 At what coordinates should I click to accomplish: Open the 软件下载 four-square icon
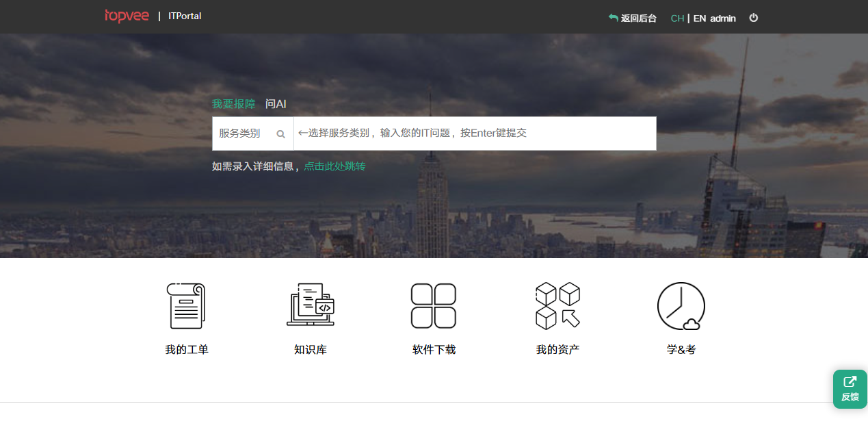pyautogui.click(x=434, y=305)
